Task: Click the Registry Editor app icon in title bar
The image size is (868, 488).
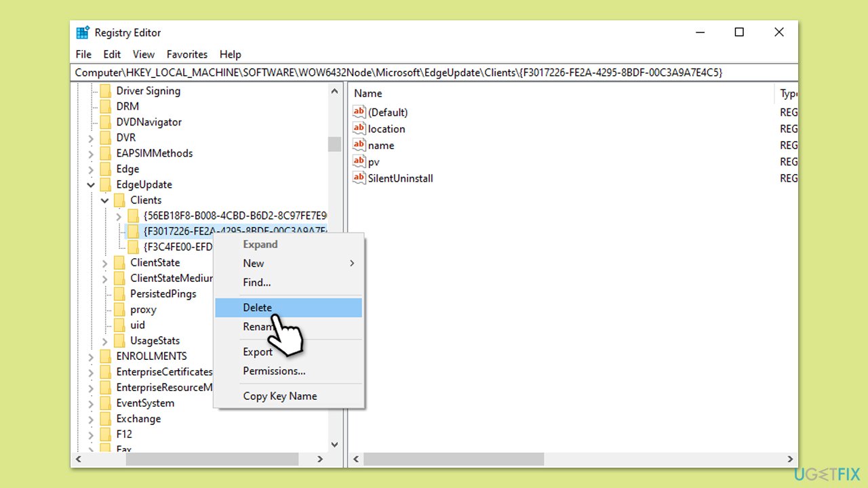Action: pyautogui.click(x=83, y=33)
